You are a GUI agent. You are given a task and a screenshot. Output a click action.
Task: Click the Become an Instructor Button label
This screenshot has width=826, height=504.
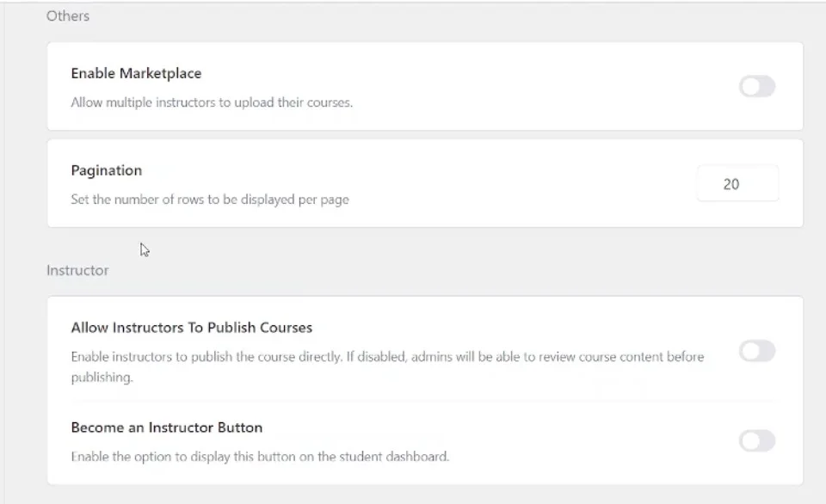[167, 427]
